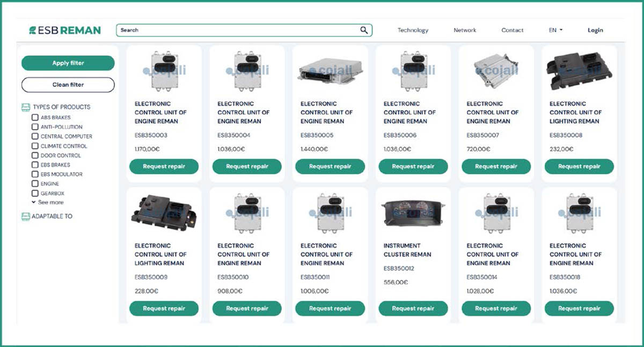644x347 pixels.
Task: Open the ESB350012 instrument cluster image
Action: coord(413,213)
